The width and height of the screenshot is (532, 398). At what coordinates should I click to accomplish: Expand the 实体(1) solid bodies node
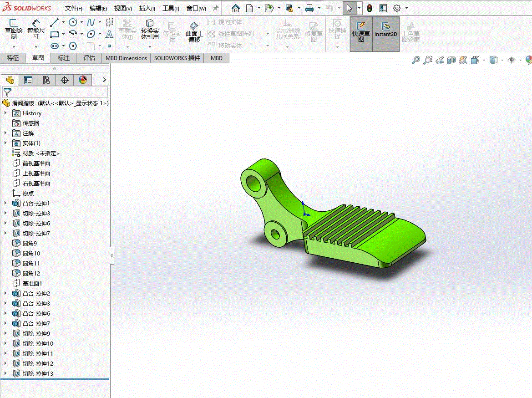(5, 143)
